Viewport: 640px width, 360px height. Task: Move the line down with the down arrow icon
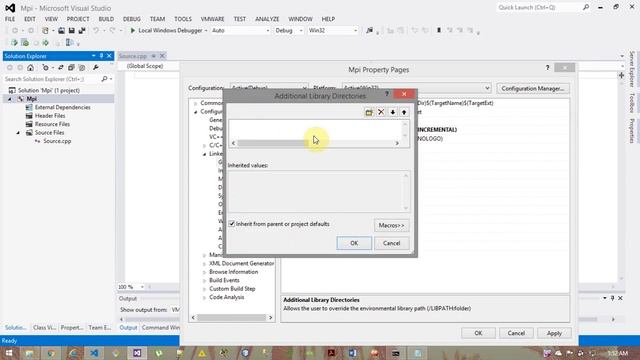[x=393, y=112]
